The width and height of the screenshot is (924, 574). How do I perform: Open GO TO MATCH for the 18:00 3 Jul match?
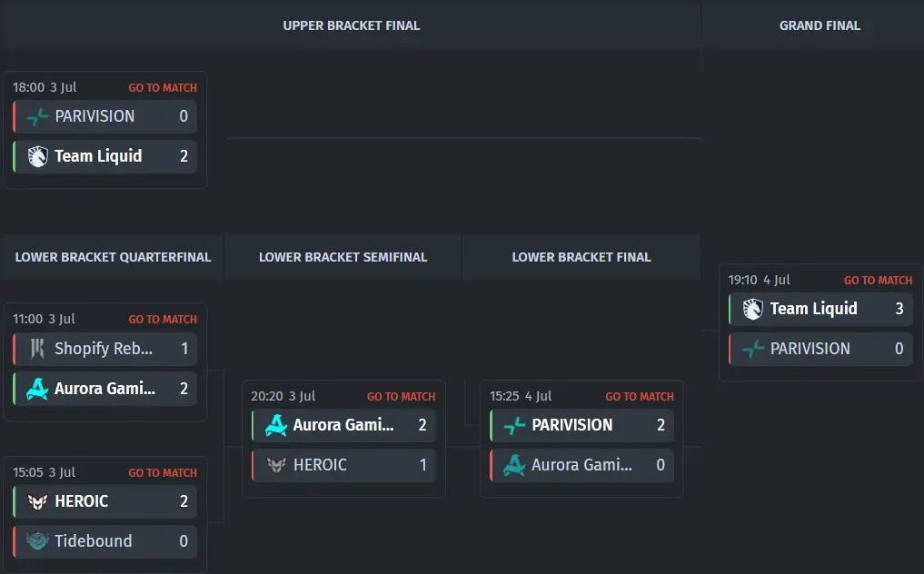pyautogui.click(x=163, y=88)
